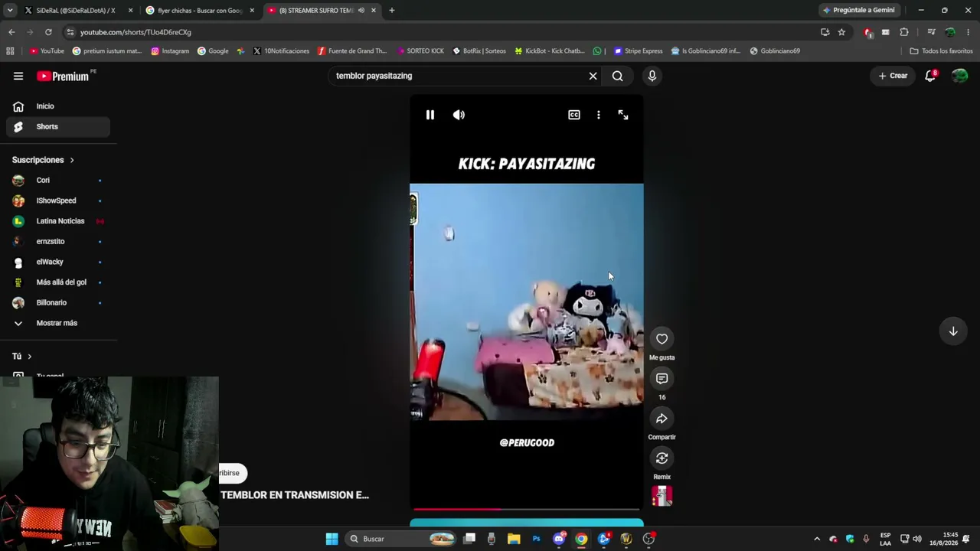Open the Latina Noticias channel
Image resolution: width=980 pixels, height=551 pixels.
click(x=58, y=221)
